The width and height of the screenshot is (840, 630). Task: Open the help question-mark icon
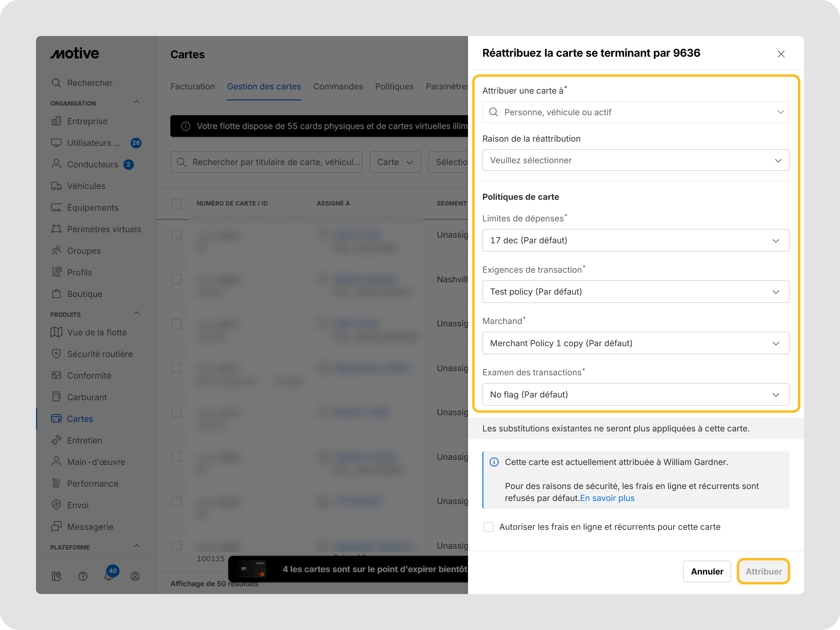coord(83,577)
